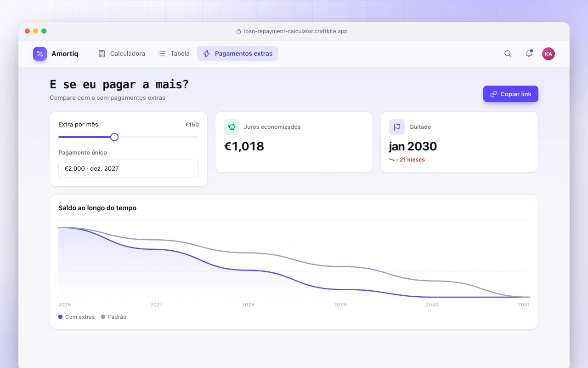Viewport: 588px width, 368px height.
Task: Click the browser address bar URL
Action: coord(295,31)
